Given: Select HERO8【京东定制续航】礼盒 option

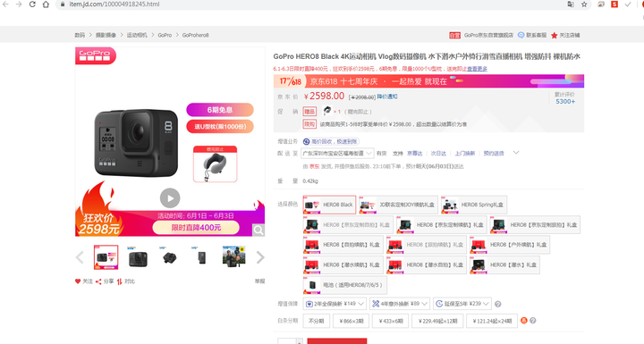Looking at the screenshot, I should [x=442, y=225].
